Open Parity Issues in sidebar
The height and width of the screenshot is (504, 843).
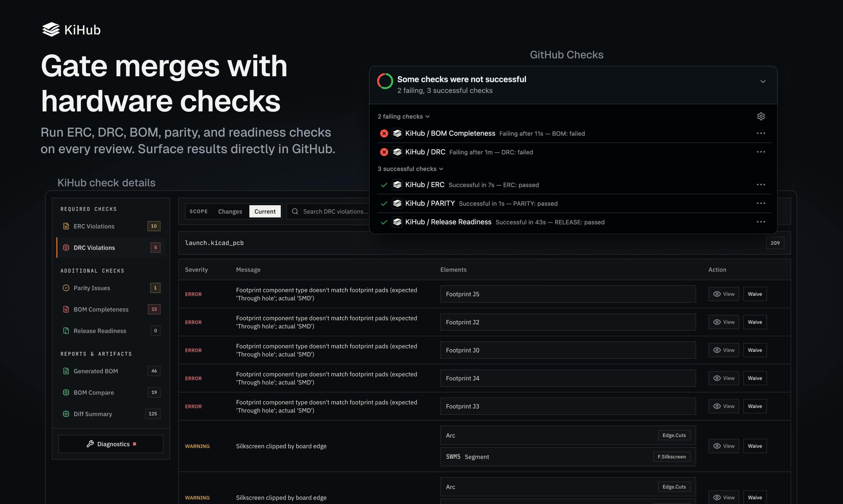click(x=111, y=288)
